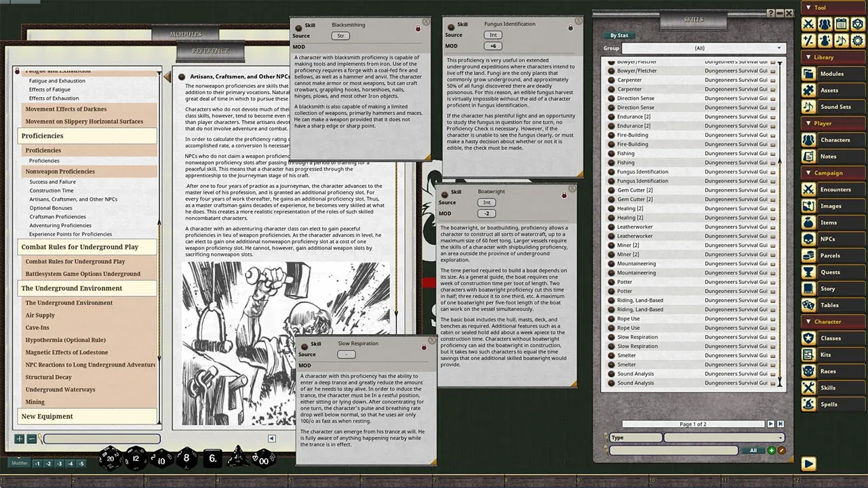Open the Type filter value dropdown
The image size is (868, 488).
pyautogui.click(x=724, y=438)
